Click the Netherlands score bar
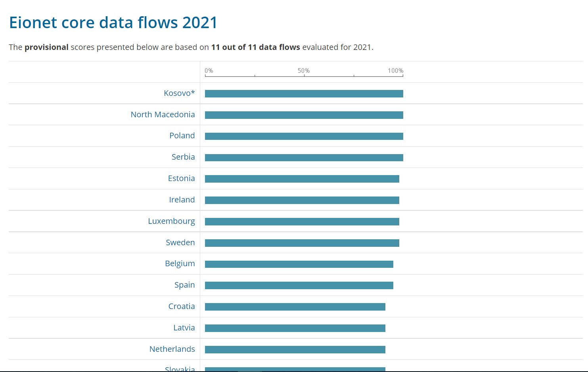The width and height of the screenshot is (588, 372). (295, 350)
